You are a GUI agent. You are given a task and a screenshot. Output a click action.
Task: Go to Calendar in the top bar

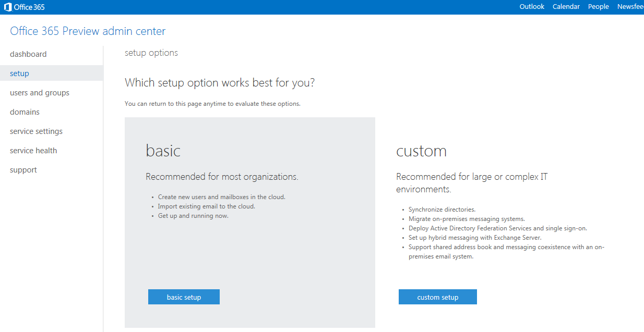click(566, 7)
